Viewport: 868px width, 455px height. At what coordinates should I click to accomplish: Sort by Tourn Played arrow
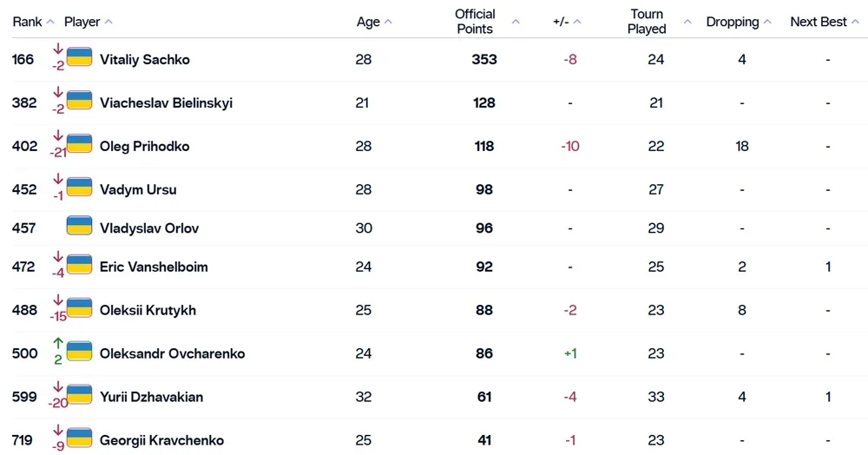(x=687, y=22)
